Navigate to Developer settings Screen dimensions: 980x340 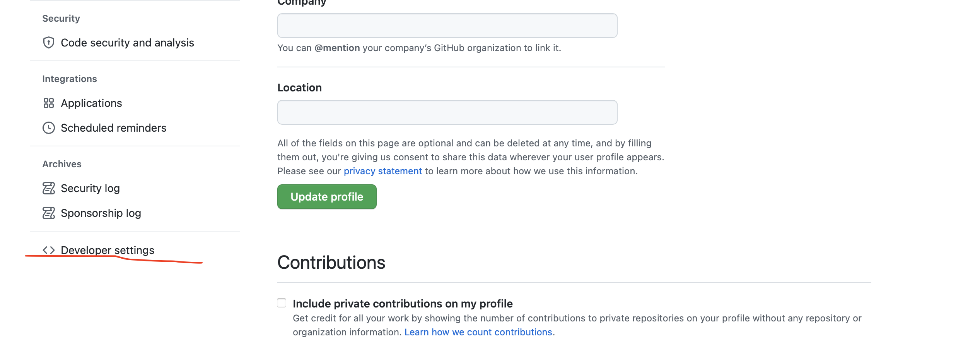tap(107, 250)
